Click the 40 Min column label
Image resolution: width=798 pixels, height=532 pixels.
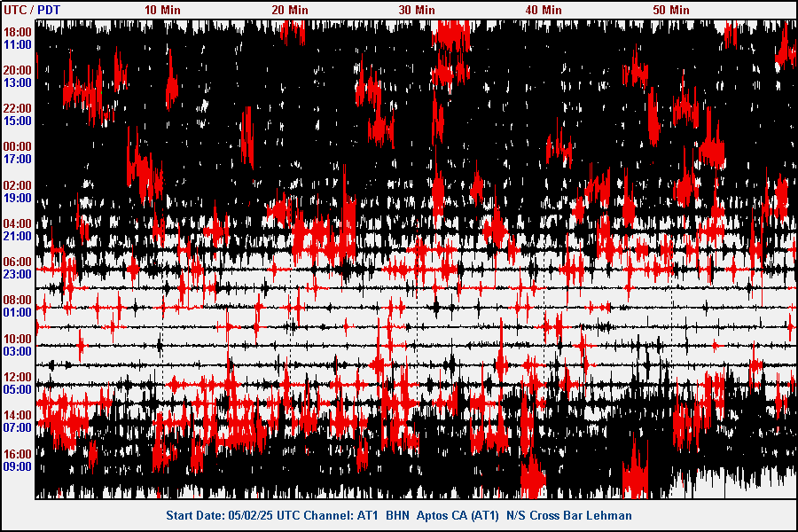tap(544, 10)
